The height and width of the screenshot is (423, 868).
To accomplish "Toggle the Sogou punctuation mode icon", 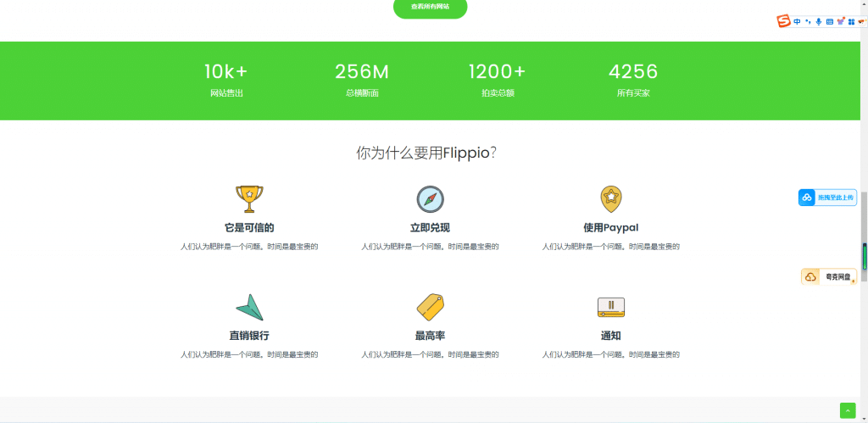I will (808, 21).
